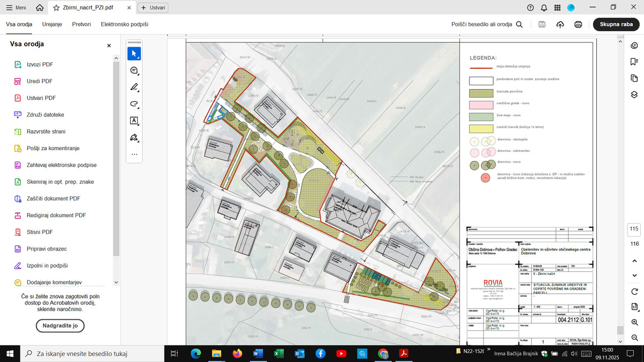Select the arrow selection tool

click(134, 54)
